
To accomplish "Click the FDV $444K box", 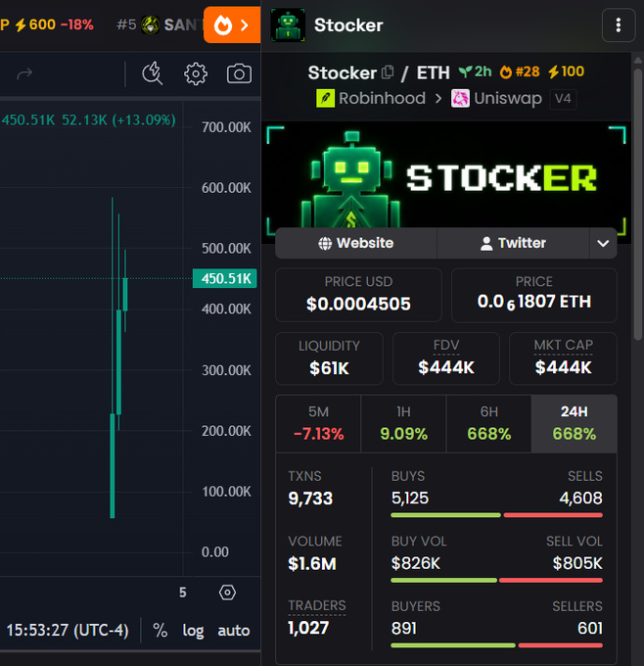I will click(x=446, y=358).
